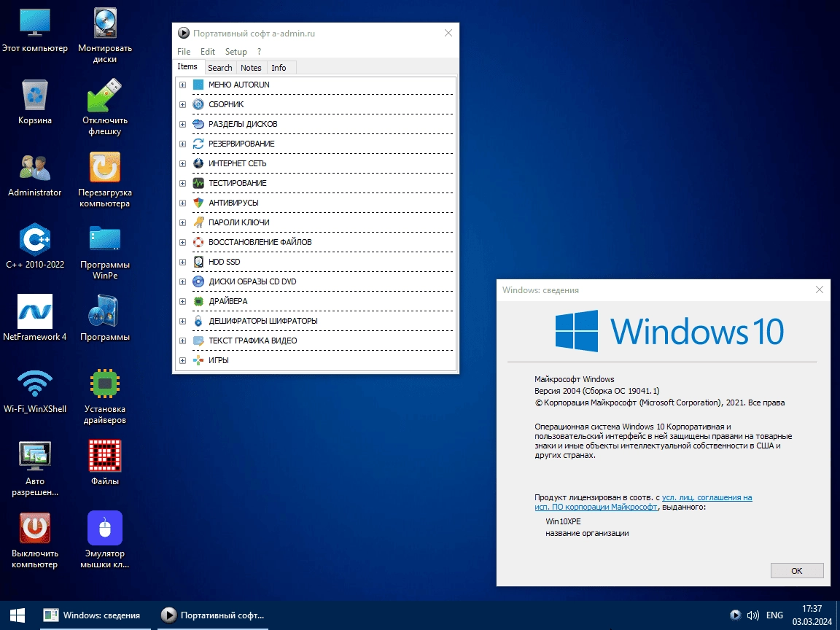Open the Setup menu

(236, 52)
